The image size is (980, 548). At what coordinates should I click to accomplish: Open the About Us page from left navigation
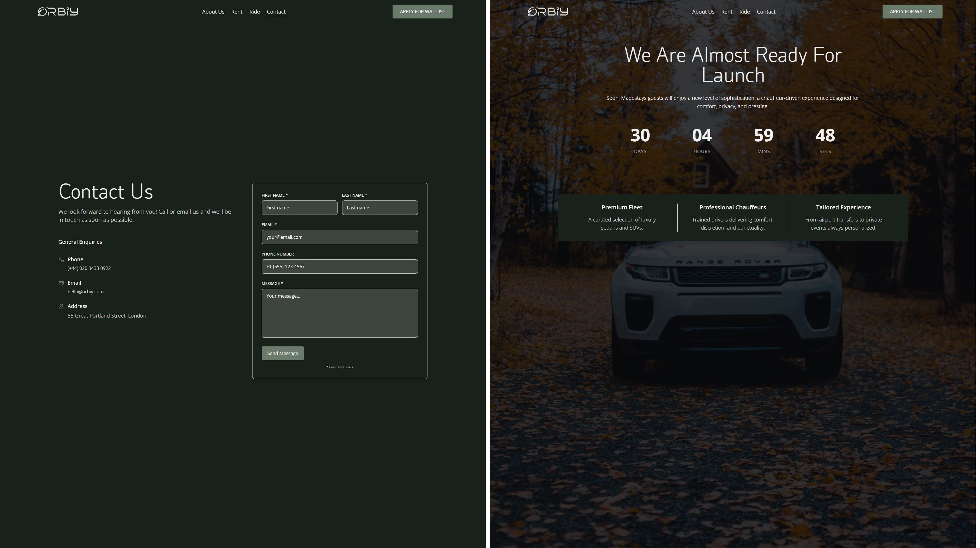coord(213,12)
